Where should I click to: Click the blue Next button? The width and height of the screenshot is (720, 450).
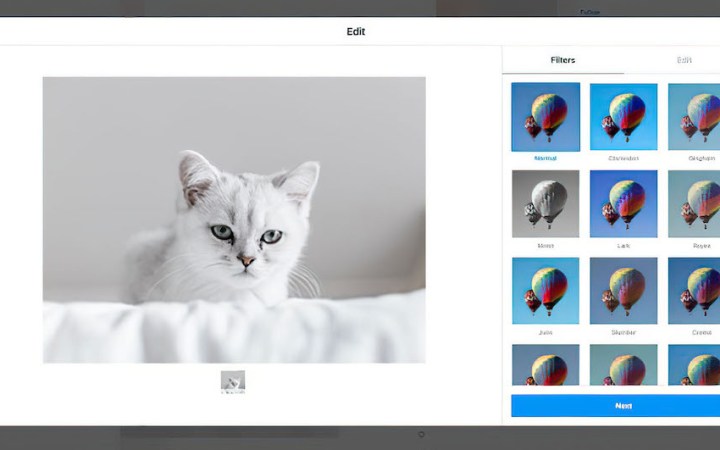click(615, 406)
